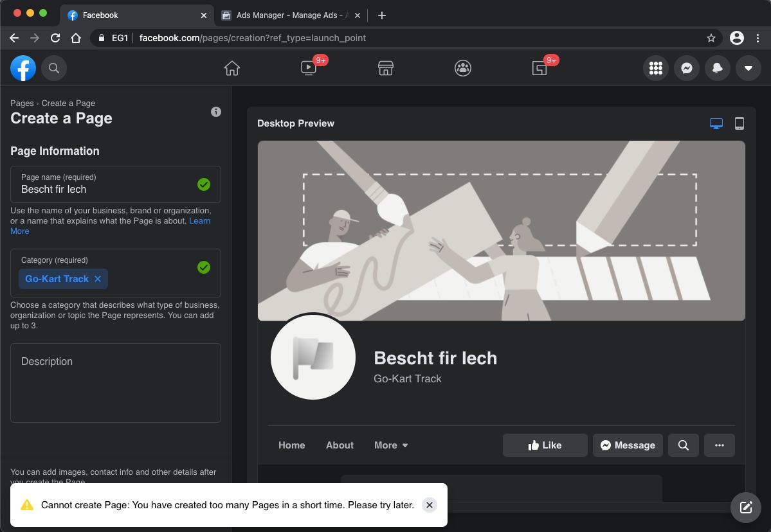Viewport: 771px width, 532px height.
Task: Open the new message compose icon
Action: tap(746, 508)
